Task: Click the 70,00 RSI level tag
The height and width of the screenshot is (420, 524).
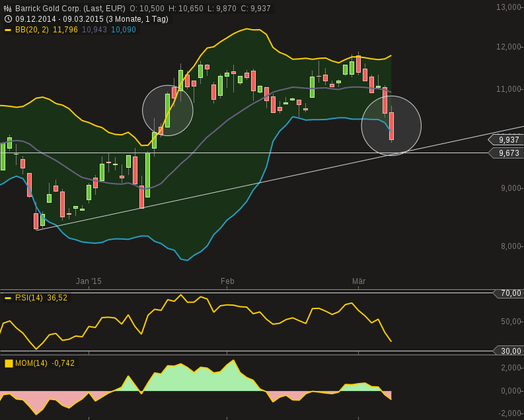Action: click(x=509, y=293)
